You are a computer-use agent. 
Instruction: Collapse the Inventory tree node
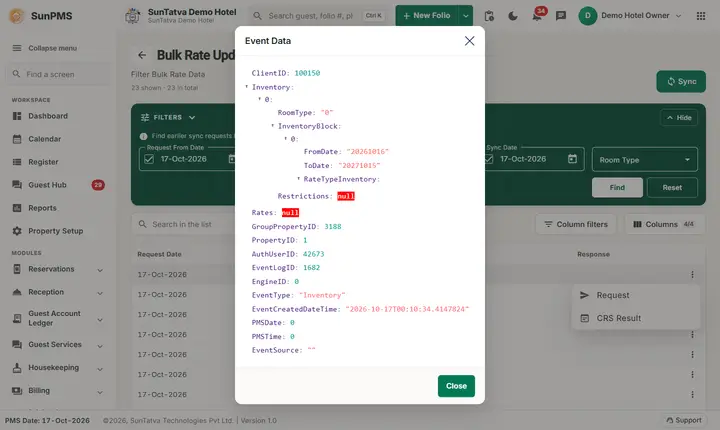pos(247,86)
